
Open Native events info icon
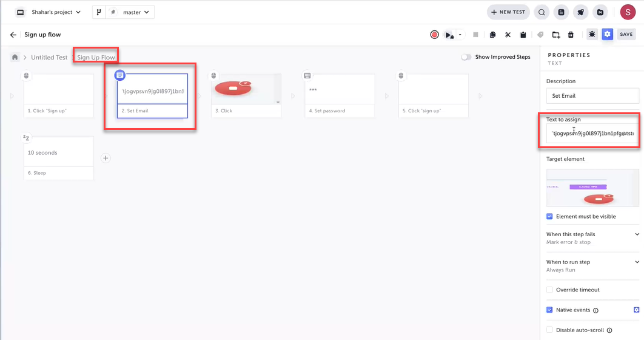(595, 310)
